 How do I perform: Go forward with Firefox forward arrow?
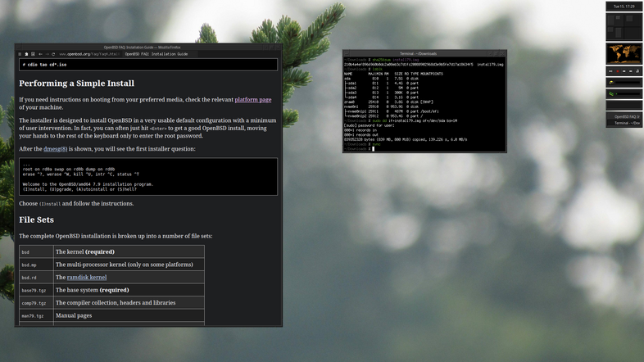click(x=47, y=54)
